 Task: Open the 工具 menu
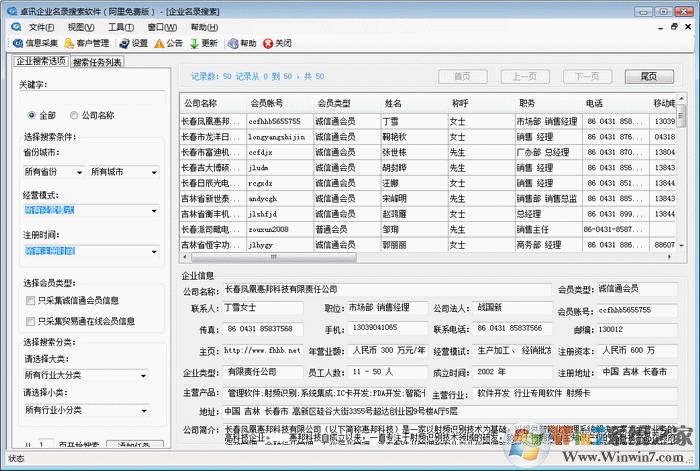coord(121,27)
